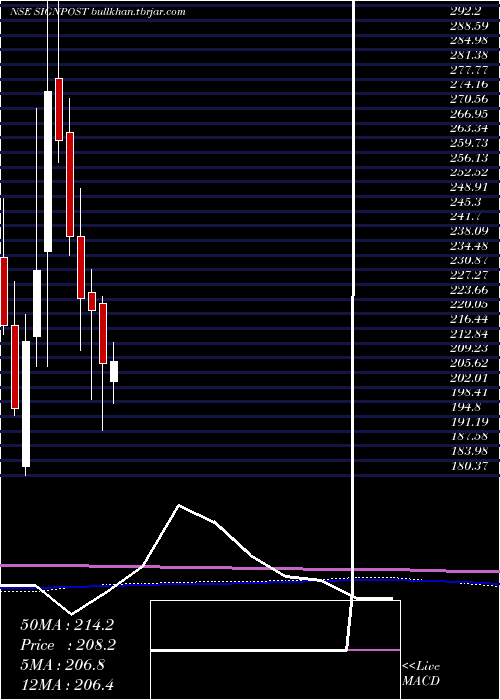Select the 205.62 price level label
This screenshot has height=700, width=500.
click(469, 364)
